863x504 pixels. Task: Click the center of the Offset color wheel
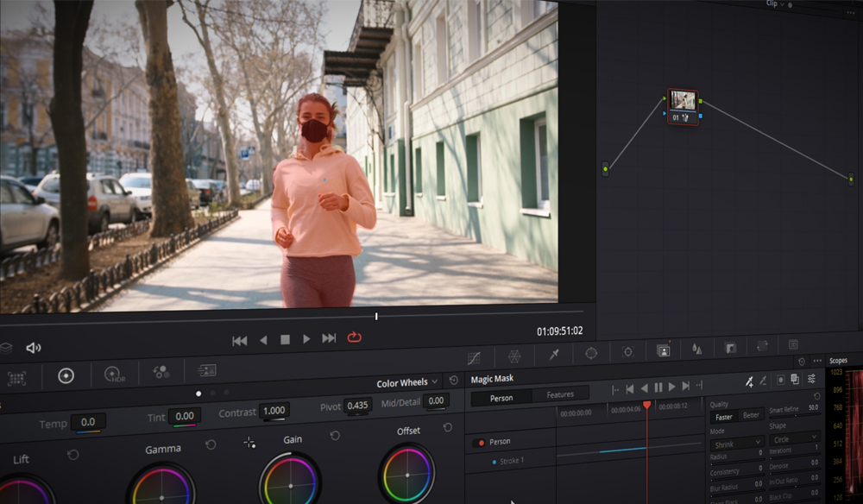[x=407, y=476]
